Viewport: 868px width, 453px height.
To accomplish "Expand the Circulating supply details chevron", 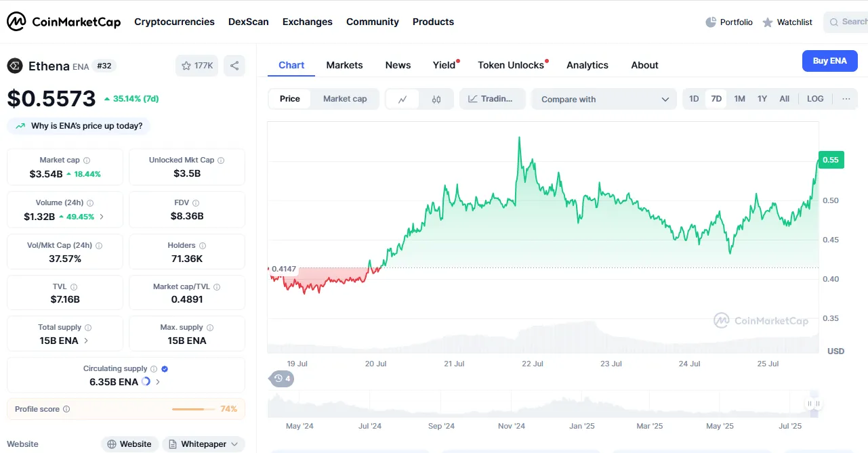I will point(158,382).
